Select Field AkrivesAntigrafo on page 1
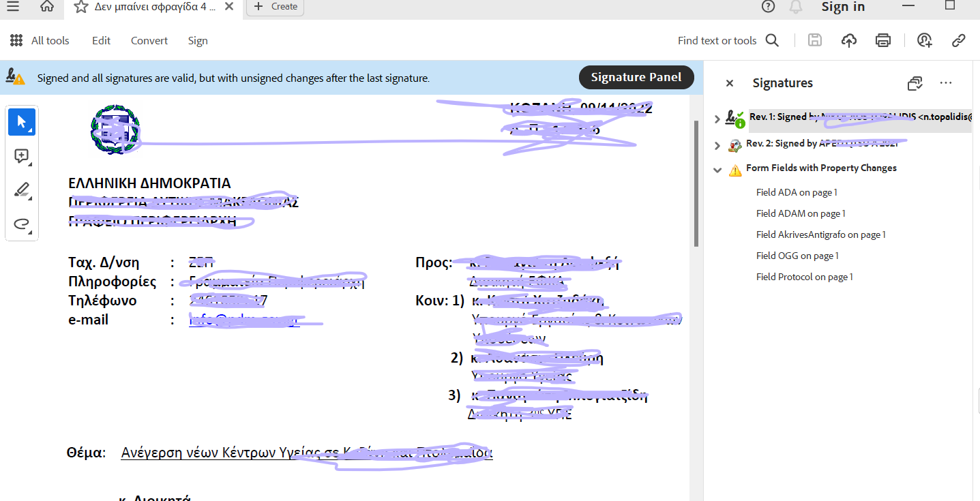980x501 pixels. point(820,234)
